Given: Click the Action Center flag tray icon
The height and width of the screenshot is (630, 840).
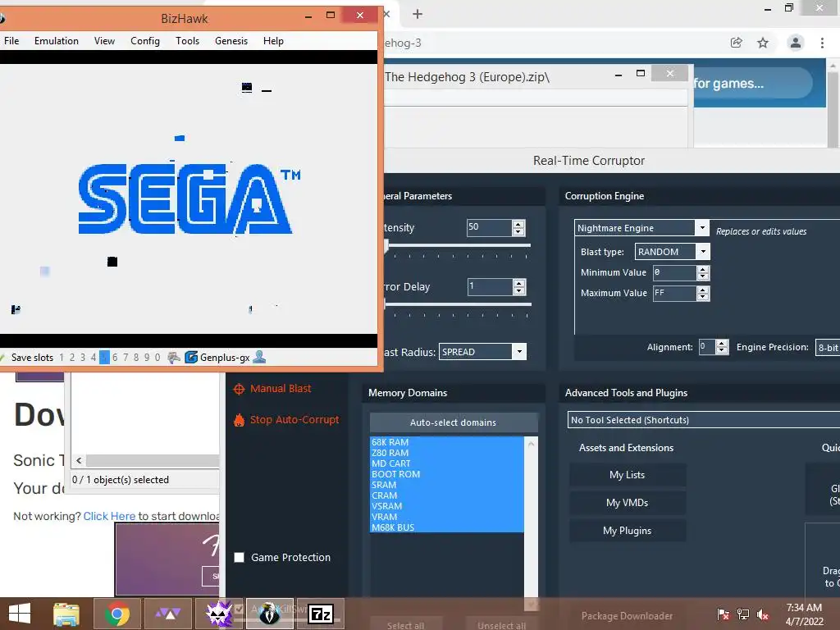Looking at the screenshot, I should [723, 614].
